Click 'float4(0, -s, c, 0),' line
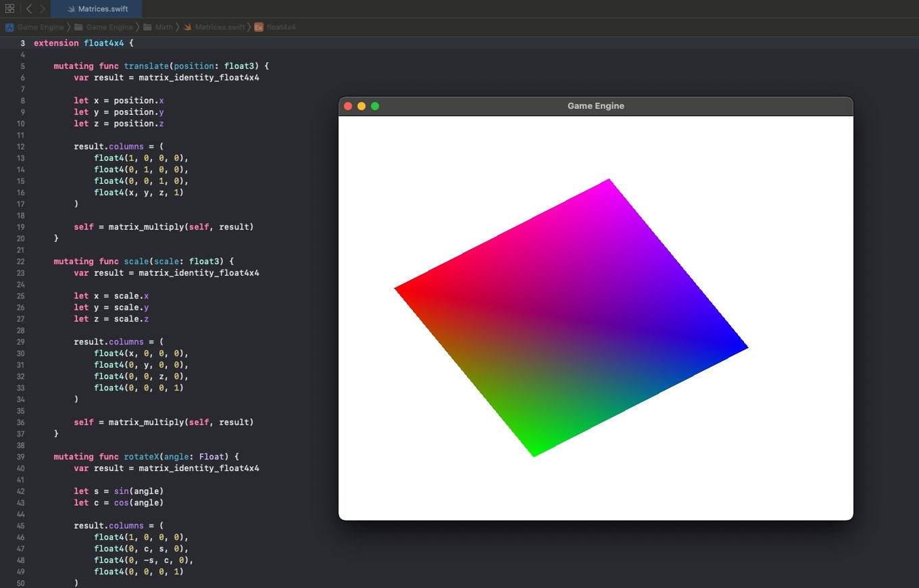Viewport: 919px width, 588px height. point(144,560)
